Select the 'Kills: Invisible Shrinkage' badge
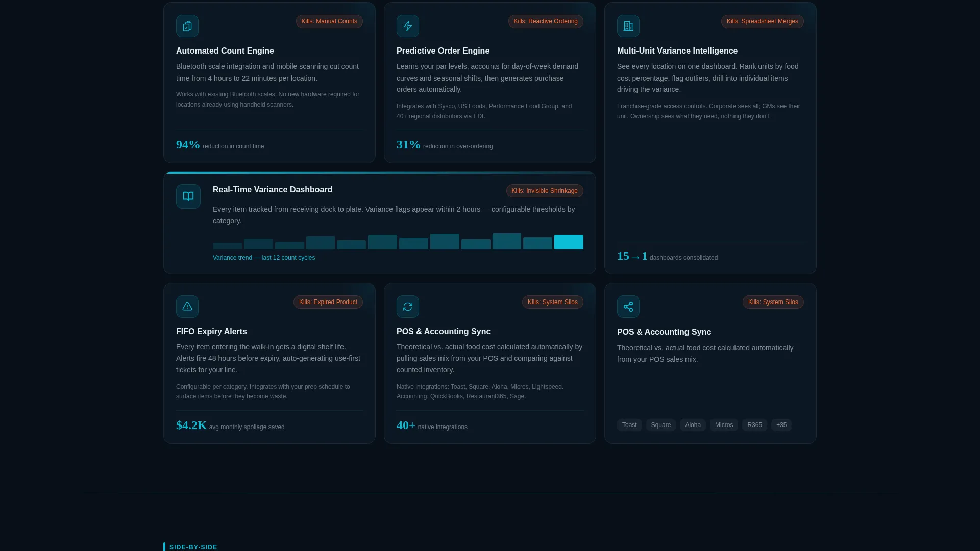Image resolution: width=980 pixels, height=551 pixels. point(545,191)
